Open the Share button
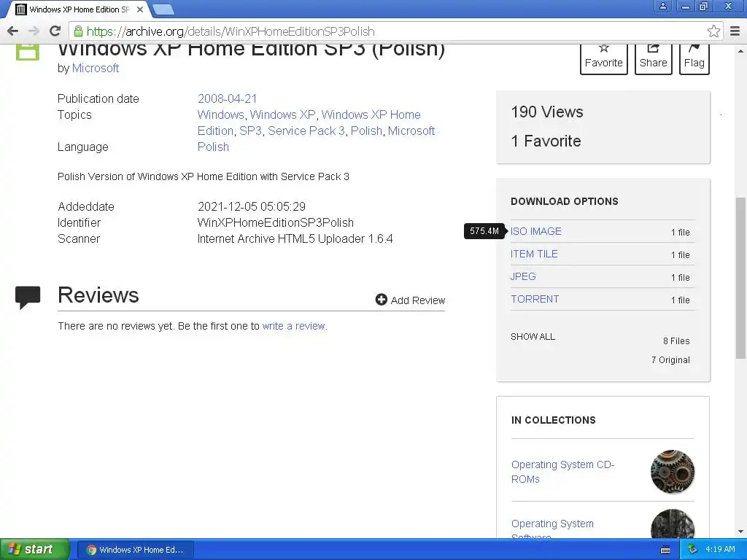The height and width of the screenshot is (560, 747). tap(653, 59)
